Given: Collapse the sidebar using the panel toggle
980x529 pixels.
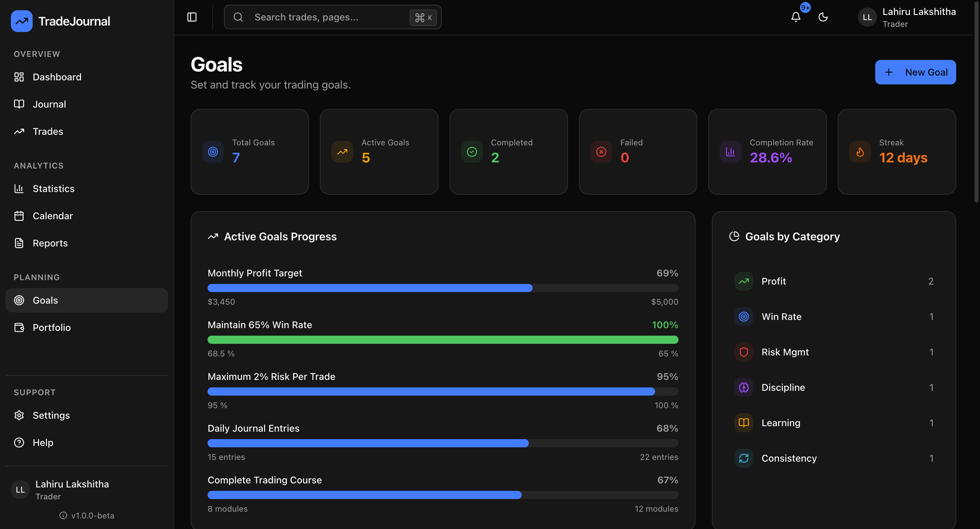Looking at the screenshot, I should (192, 17).
